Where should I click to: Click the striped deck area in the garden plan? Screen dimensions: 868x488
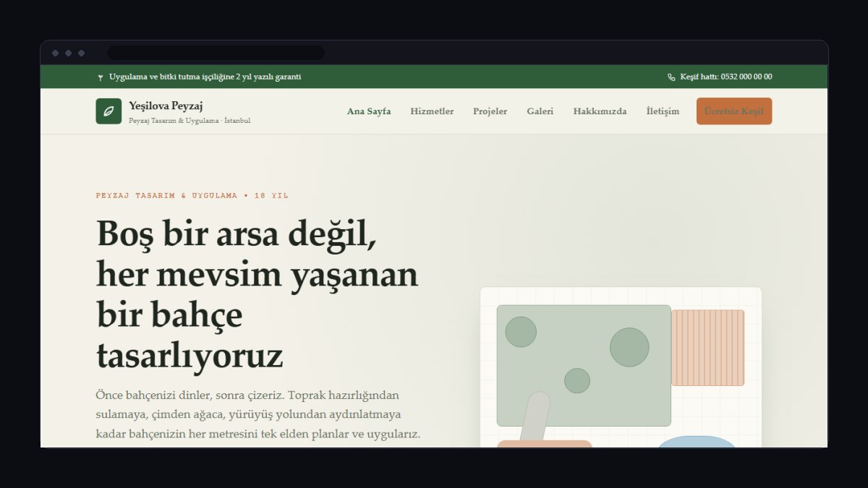(708, 348)
